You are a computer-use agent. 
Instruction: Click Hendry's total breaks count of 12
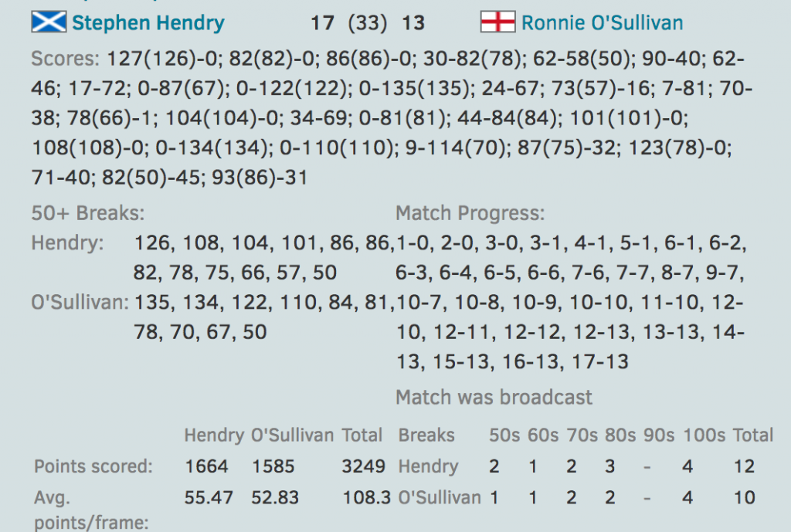[744, 466]
